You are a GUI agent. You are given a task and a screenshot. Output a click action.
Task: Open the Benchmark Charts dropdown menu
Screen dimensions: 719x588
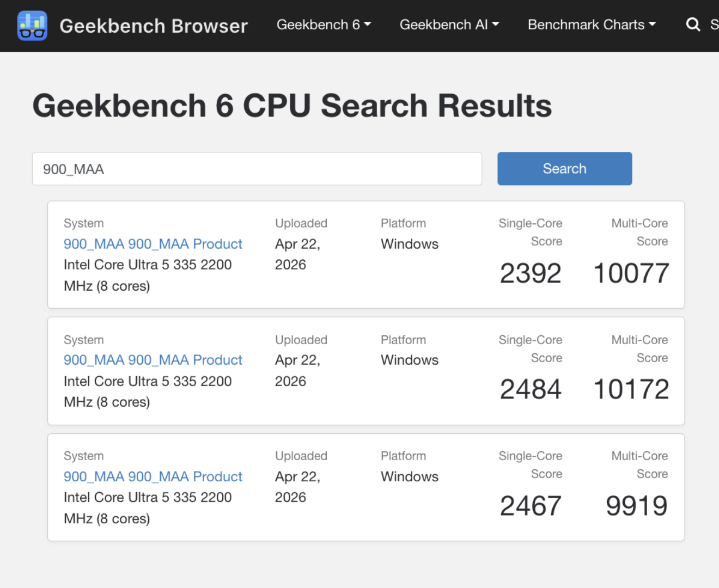[x=592, y=24]
